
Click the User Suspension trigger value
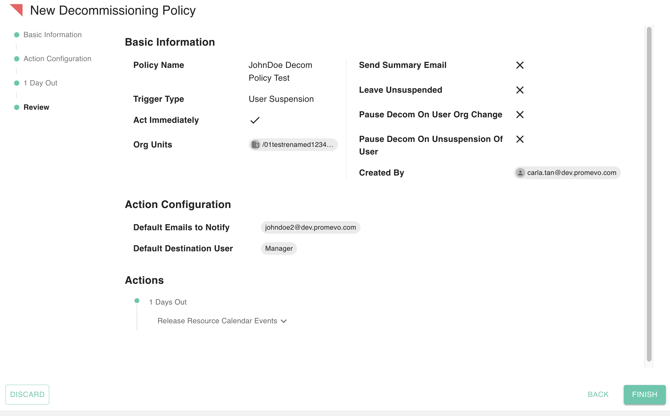pyautogui.click(x=281, y=99)
